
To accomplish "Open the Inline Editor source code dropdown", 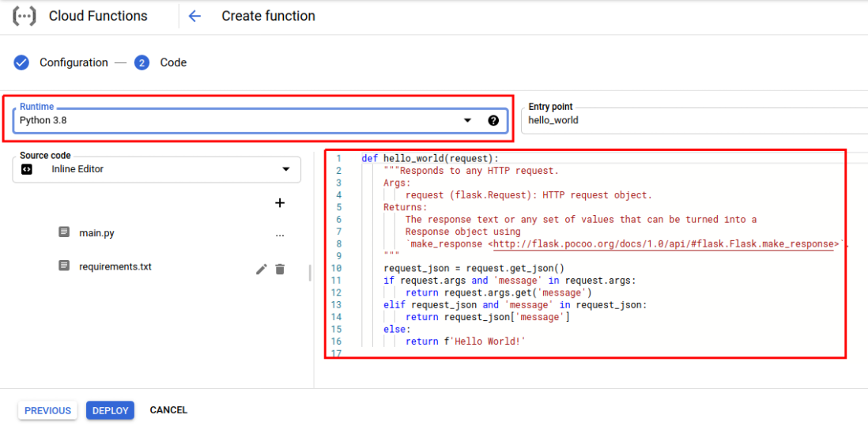I will (285, 169).
